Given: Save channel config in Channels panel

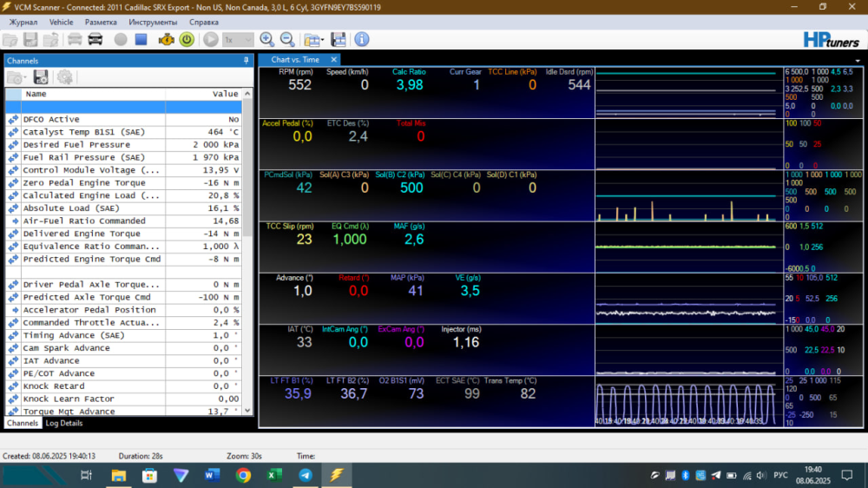Looking at the screenshot, I should click(x=40, y=77).
